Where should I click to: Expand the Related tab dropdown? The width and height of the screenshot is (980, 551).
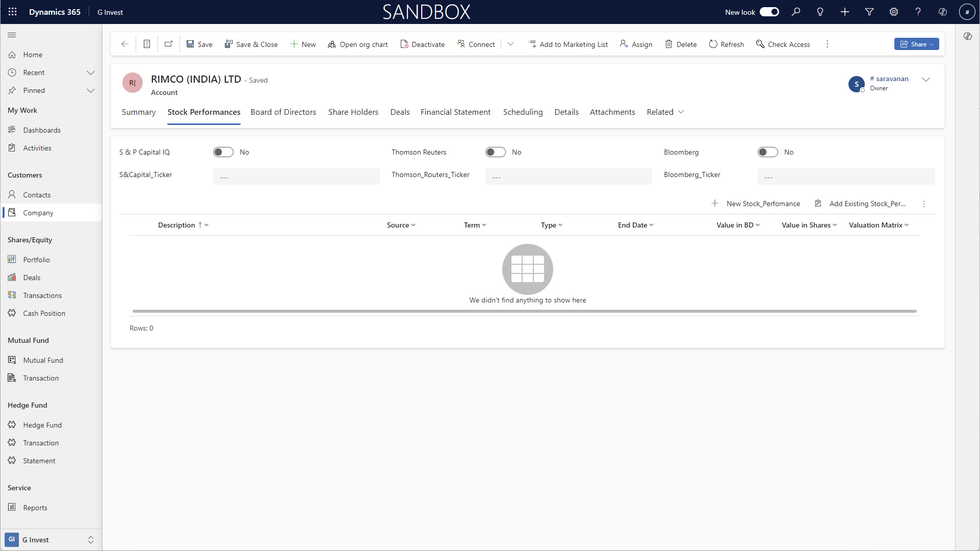click(x=665, y=112)
